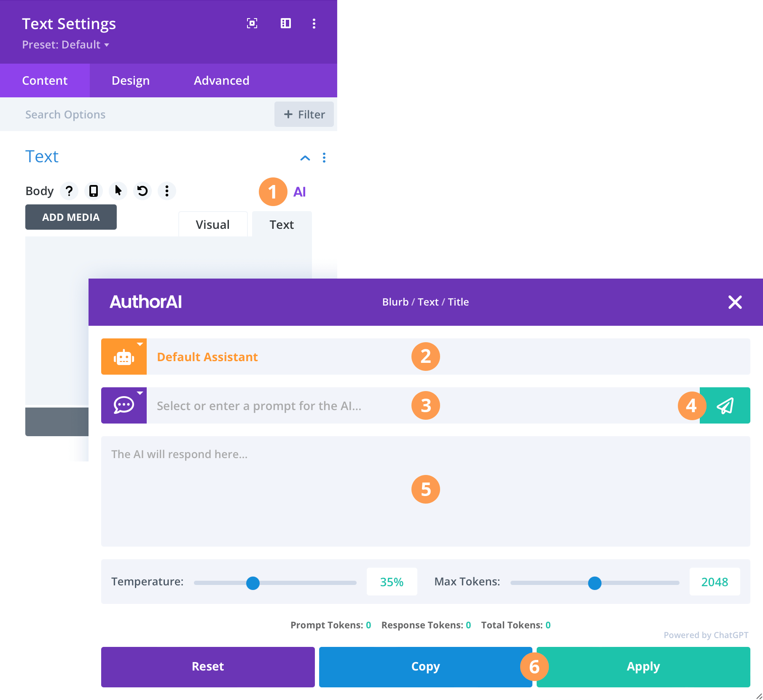Click the Body responsive phone icon

[x=94, y=191]
